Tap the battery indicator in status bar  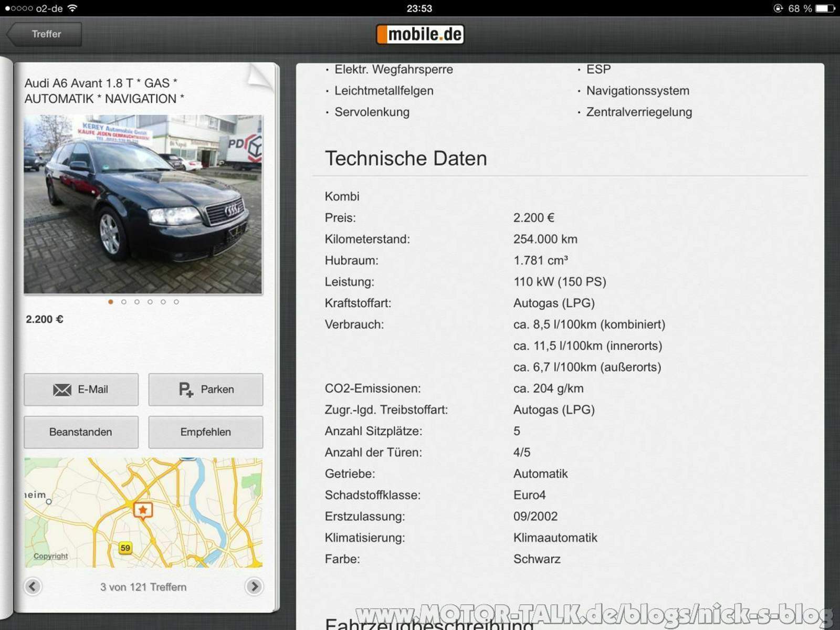point(825,8)
